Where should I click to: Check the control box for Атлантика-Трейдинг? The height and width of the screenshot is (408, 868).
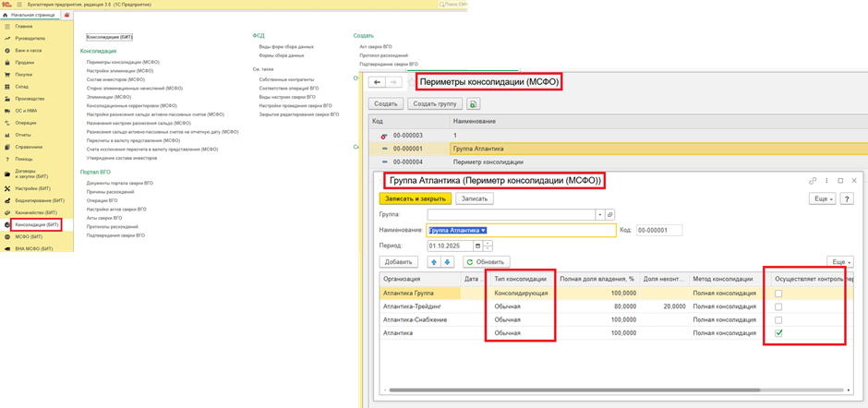(x=780, y=306)
